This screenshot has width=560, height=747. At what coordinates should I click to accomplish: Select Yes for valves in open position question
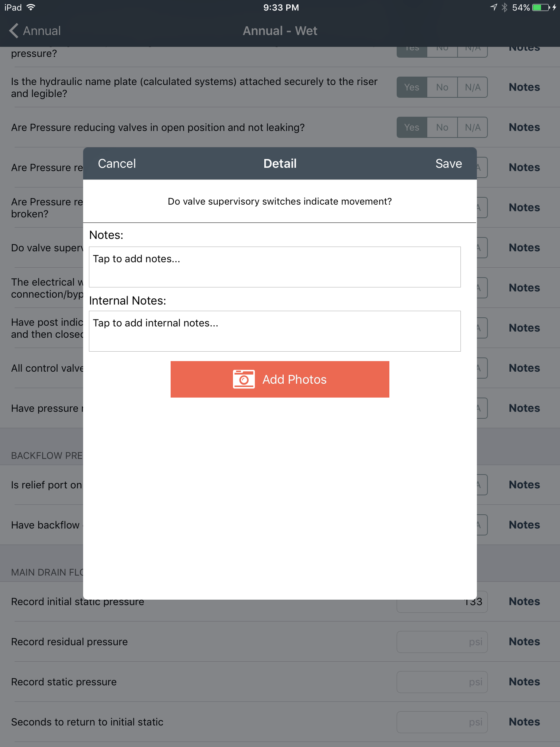(x=412, y=127)
